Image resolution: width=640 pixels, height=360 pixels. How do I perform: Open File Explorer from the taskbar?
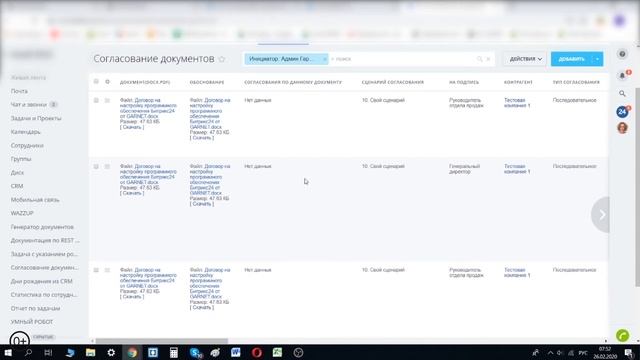point(91,353)
